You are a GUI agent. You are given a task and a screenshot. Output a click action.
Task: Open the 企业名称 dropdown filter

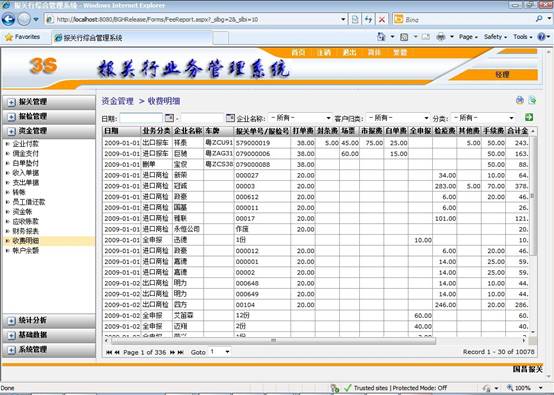tap(300, 118)
